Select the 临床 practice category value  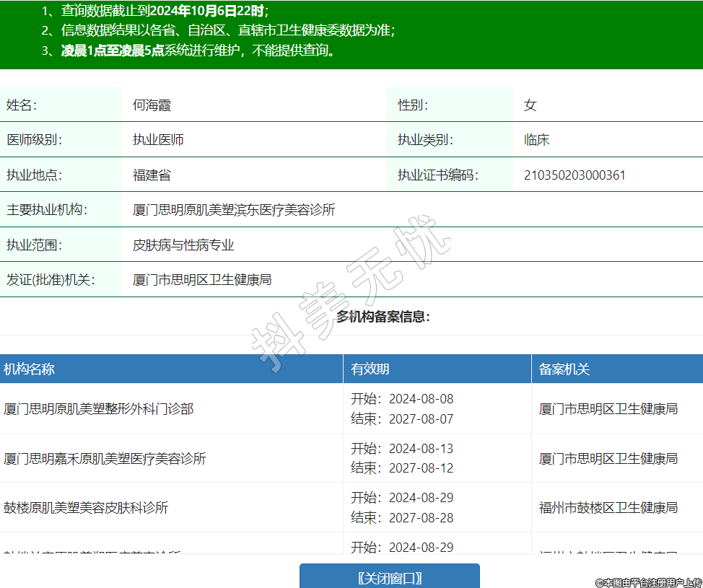(536, 140)
